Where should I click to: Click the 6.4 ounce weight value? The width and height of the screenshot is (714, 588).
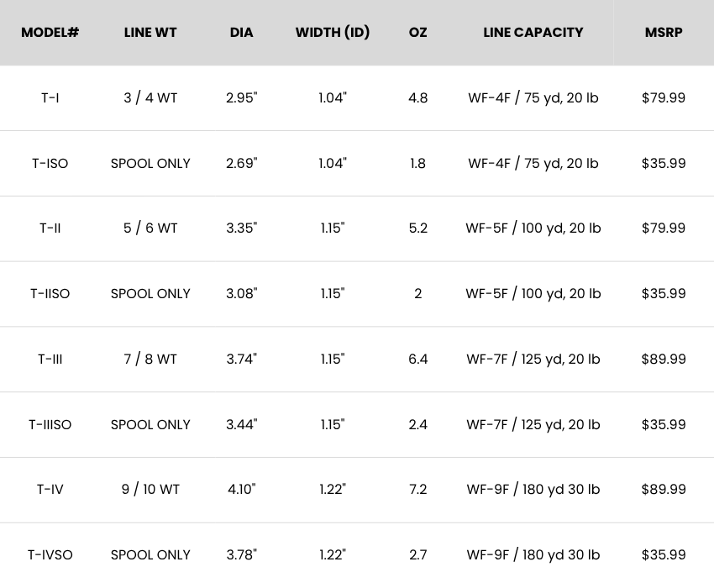click(417, 359)
